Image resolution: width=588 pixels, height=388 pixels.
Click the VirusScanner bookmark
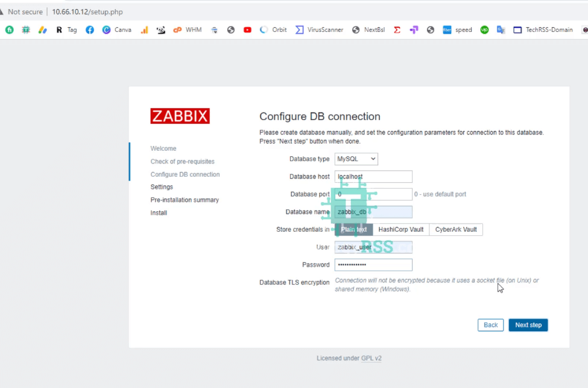(319, 30)
